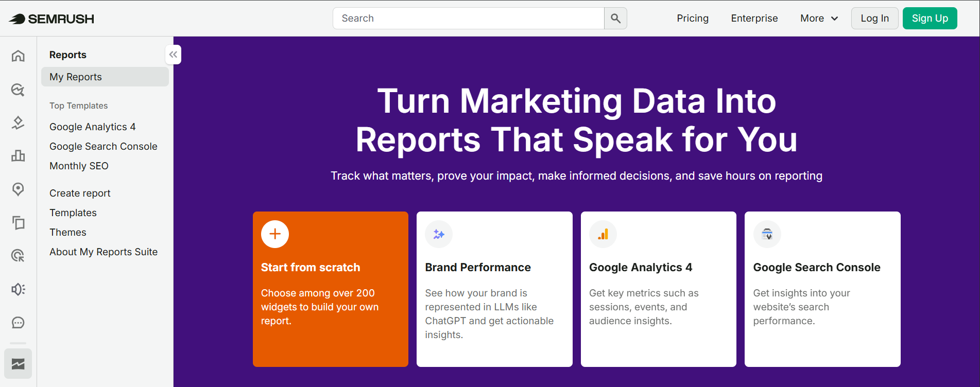980x387 pixels.
Task: Open the Content copy-pages sidebar icon
Action: 18,222
